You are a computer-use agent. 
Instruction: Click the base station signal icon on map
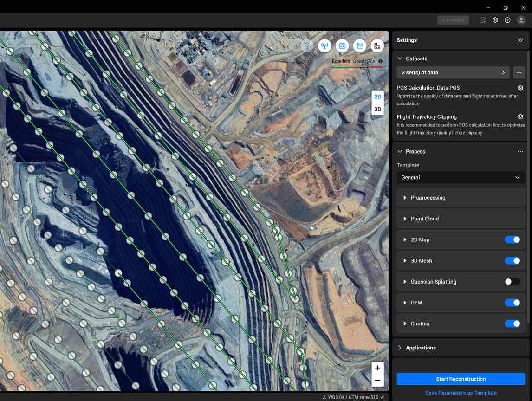pos(324,45)
